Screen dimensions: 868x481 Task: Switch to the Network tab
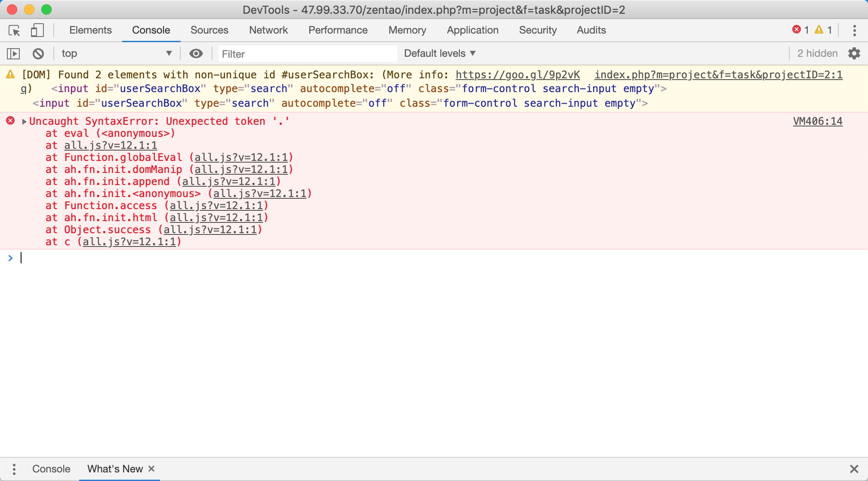[x=268, y=31]
